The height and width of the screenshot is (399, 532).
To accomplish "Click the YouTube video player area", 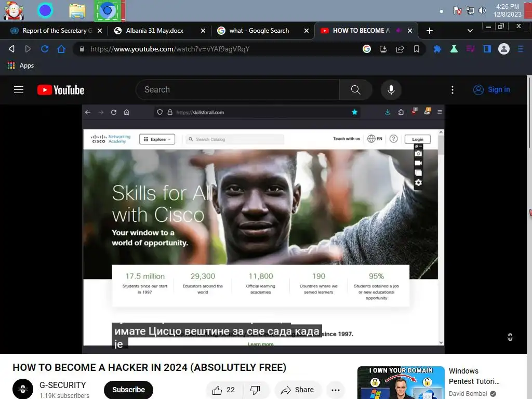I will tap(263, 229).
